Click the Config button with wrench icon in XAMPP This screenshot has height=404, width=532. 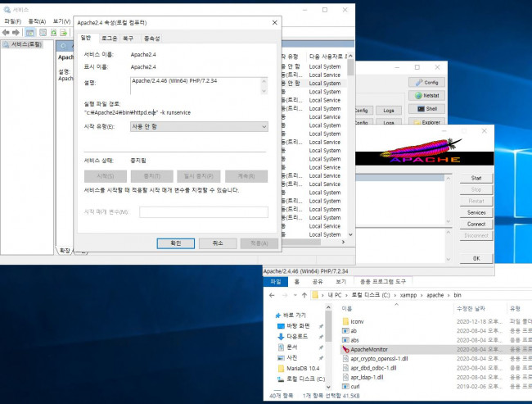point(426,83)
